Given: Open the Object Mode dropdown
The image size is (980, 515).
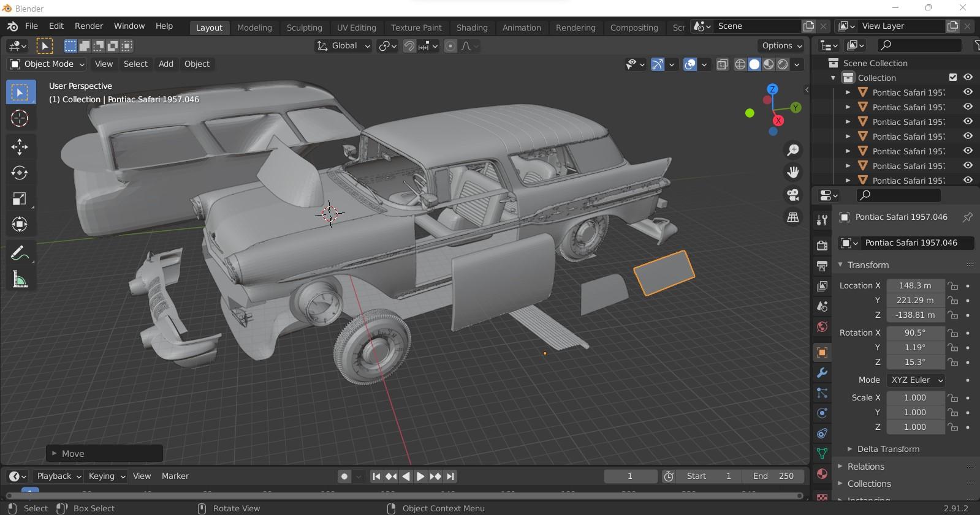Looking at the screenshot, I should tap(47, 64).
